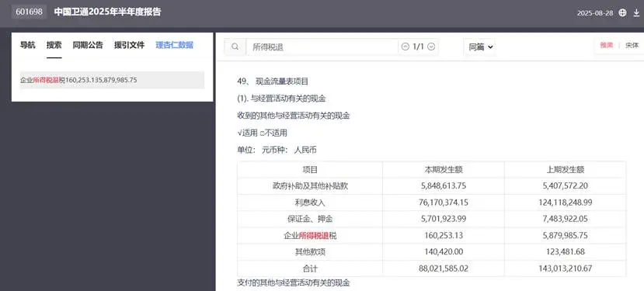This screenshot has height=291, width=644.
Task: Click the value 7,483,922.05
Action: [565, 219]
